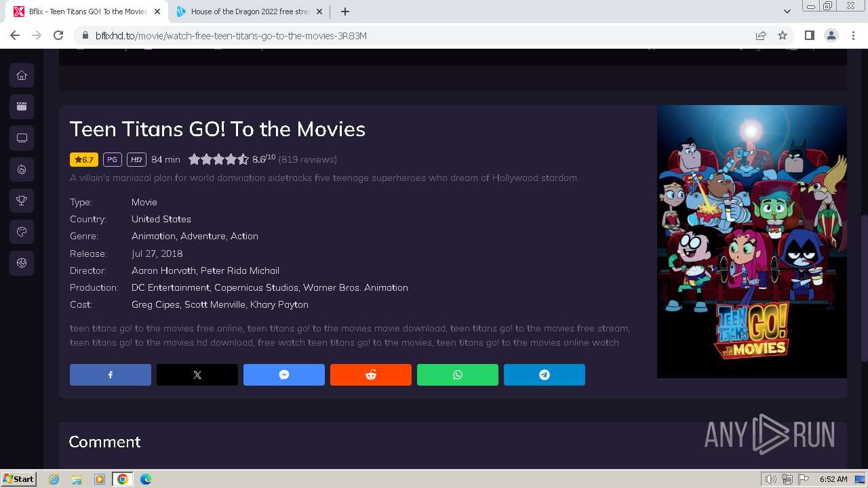The height and width of the screenshot is (488, 868).
Task: Open the browser side panel icon
Action: 809,35
